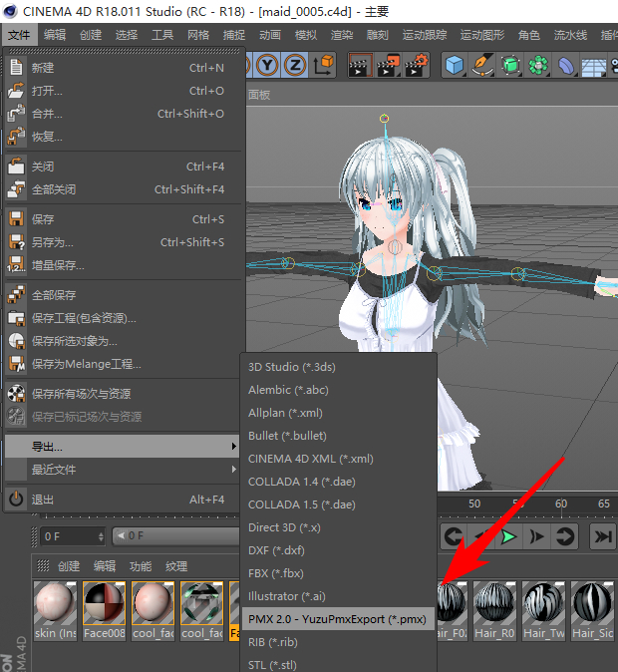618x672 pixels.
Task: Click the frame field stepper arrows
Action: [x=101, y=536]
